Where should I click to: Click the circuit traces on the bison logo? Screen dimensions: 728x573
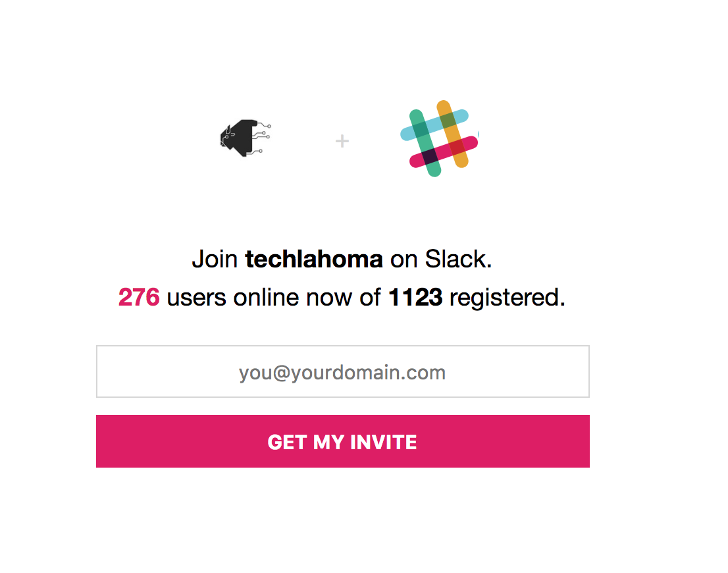pyautogui.click(x=261, y=138)
